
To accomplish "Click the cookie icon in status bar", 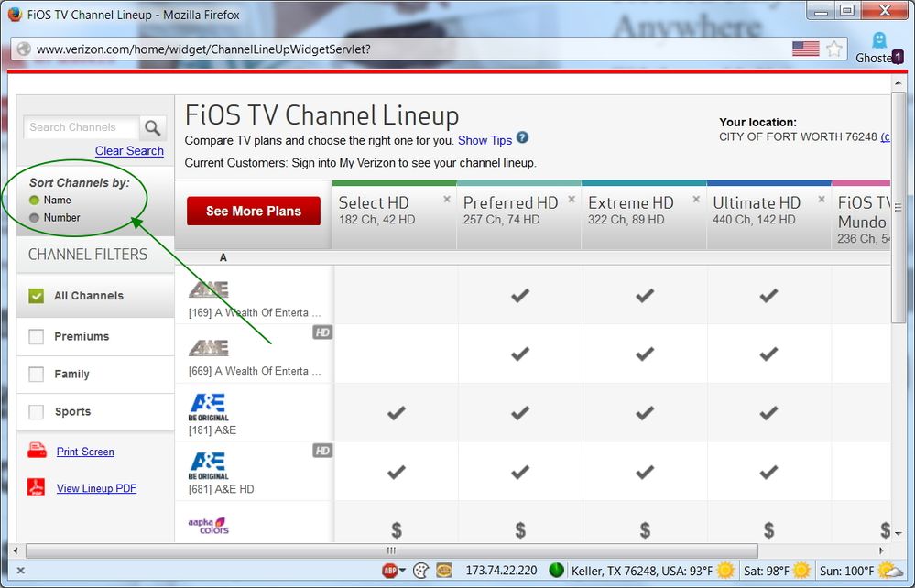I will pyautogui.click(x=420, y=570).
